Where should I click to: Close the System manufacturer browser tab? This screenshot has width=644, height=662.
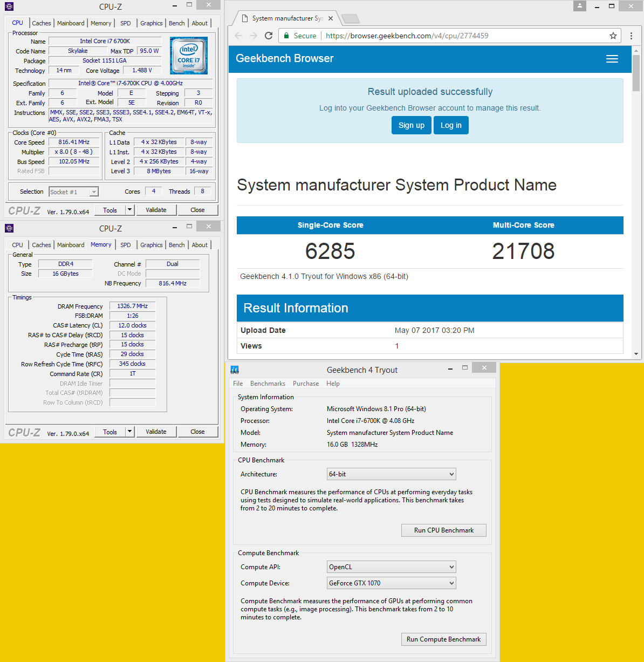coord(331,18)
